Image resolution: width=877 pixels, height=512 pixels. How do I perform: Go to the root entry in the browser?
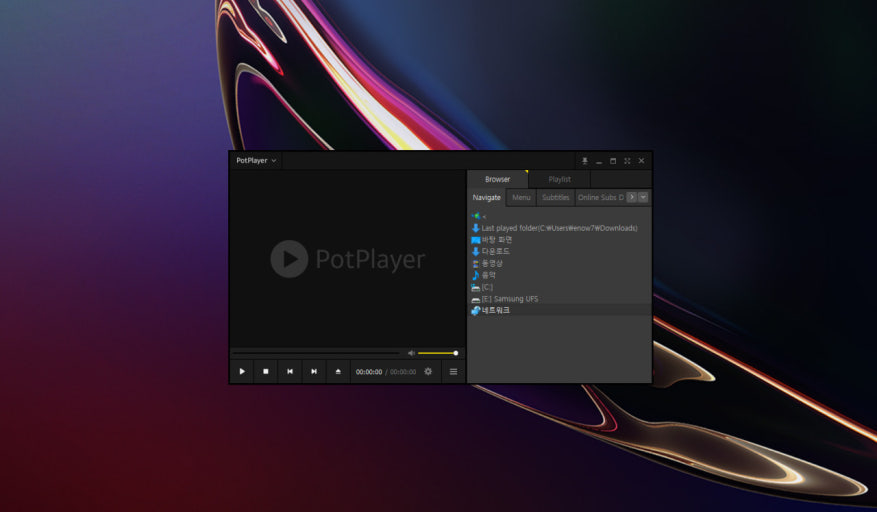click(x=559, y=216)
